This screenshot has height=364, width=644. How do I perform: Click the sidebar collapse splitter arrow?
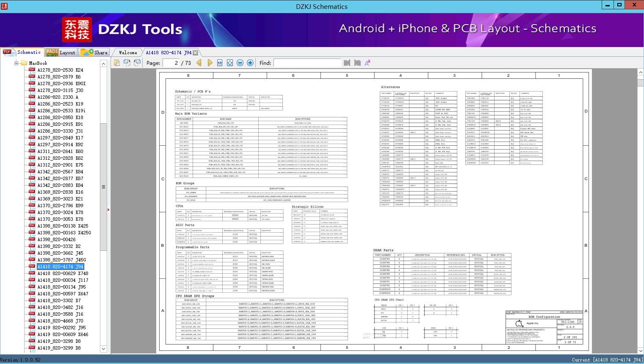109,209
